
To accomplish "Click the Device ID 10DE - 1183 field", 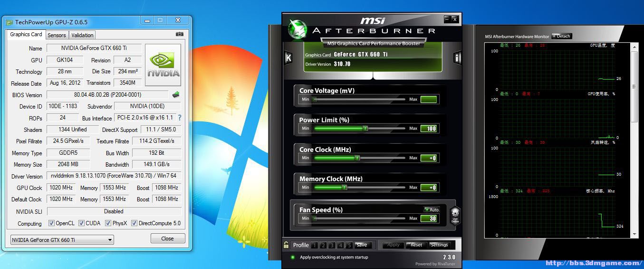I will tap(62, 106).
